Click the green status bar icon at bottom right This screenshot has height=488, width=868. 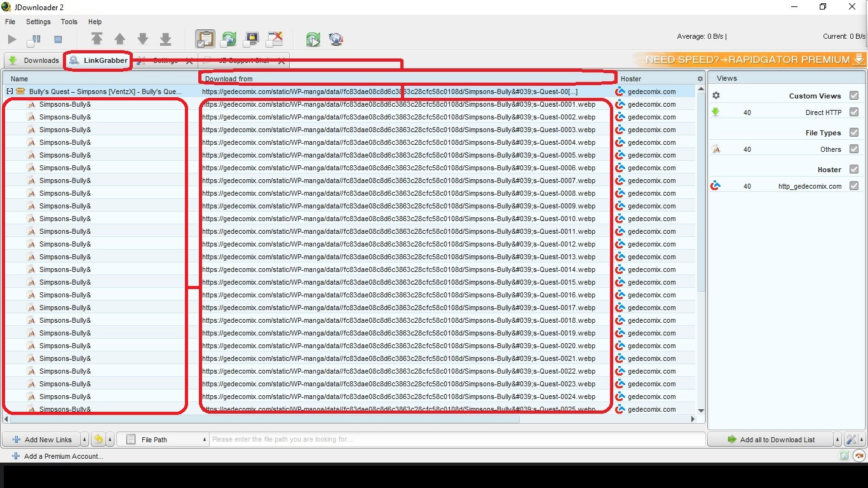click(x=844, y=456)
